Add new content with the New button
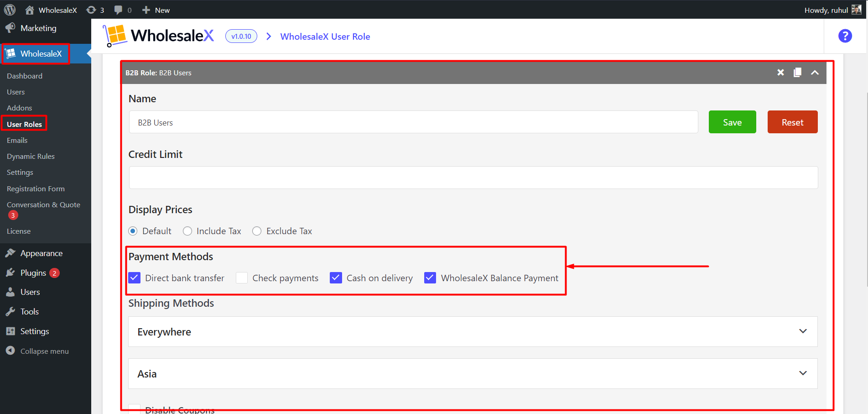 [x=156, y=10]
